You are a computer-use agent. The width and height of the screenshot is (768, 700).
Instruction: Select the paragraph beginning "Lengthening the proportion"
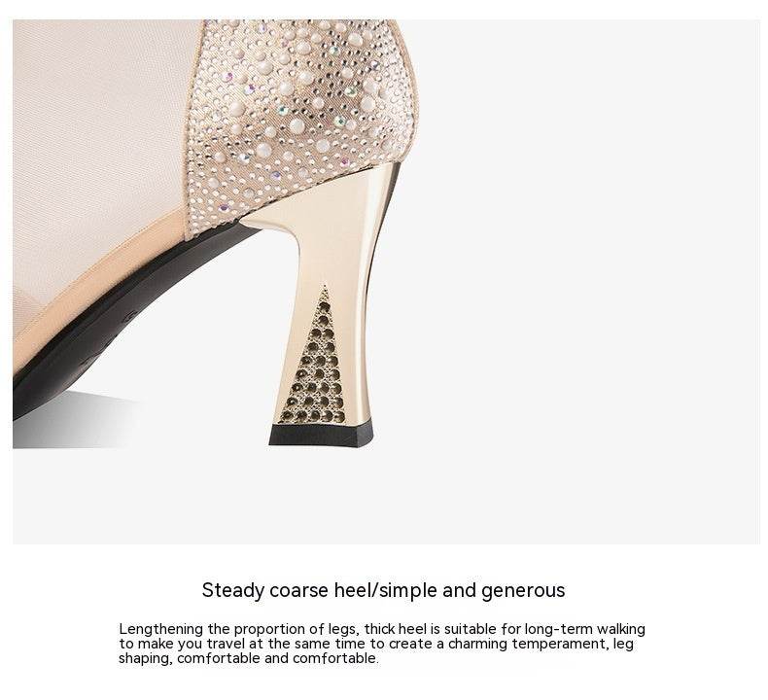(382, 644)
